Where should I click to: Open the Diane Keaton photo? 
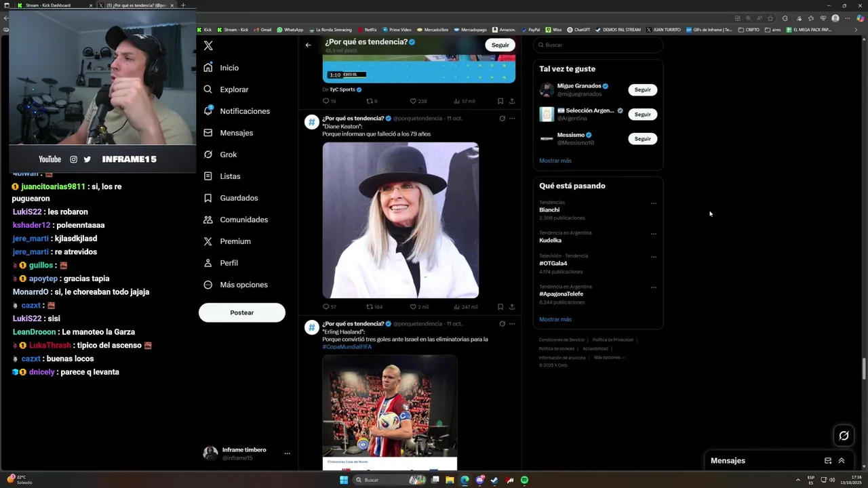[401, 220]
